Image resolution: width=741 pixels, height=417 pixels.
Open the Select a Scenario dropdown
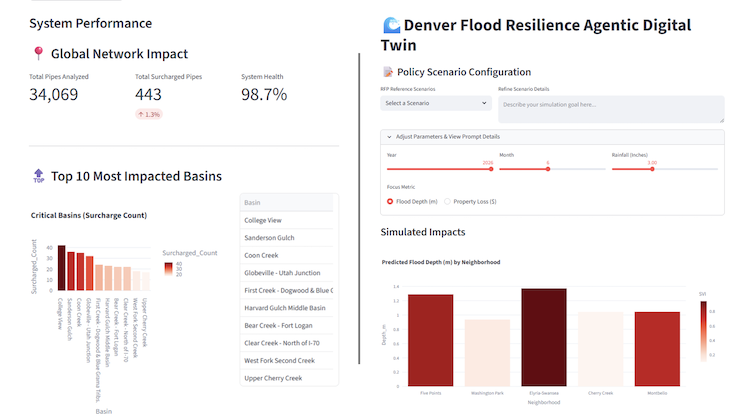tap(435, 103)
